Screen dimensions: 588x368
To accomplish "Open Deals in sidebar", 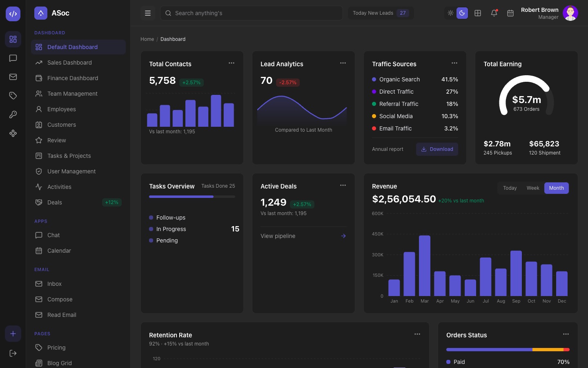I will click(78, 202).
